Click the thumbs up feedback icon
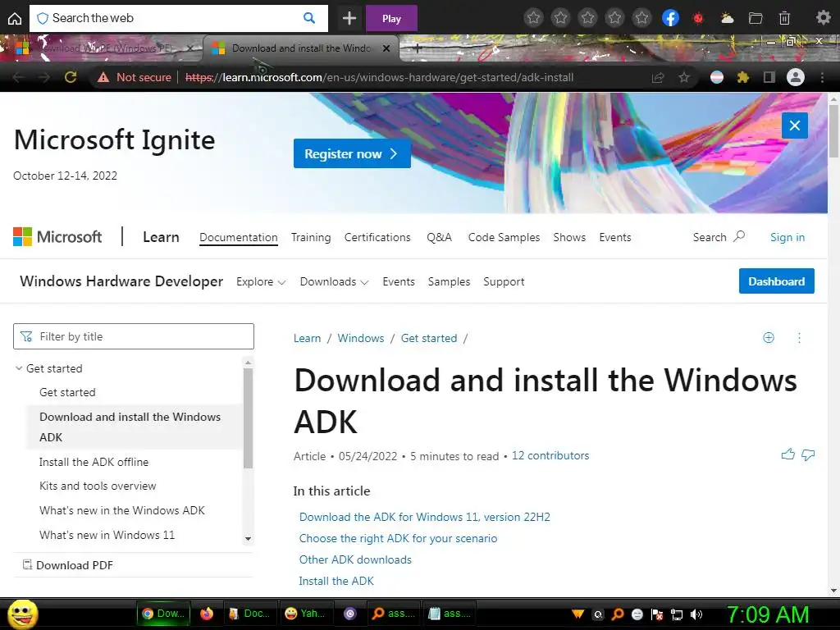Image resolution: width=840 pixels, height=630 pixels. tap(788, 454)
